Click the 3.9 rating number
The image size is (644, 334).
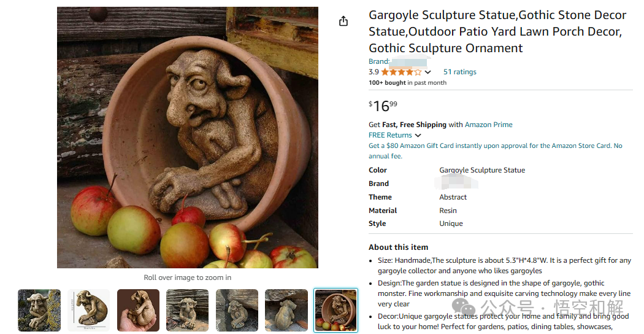pyautogui.click(x=374, y=72)
